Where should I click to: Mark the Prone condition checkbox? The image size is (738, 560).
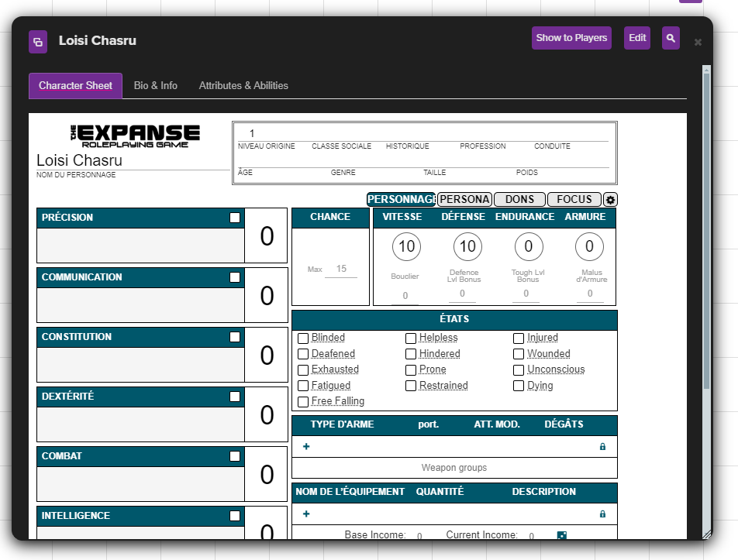click(x=411, y=369)
